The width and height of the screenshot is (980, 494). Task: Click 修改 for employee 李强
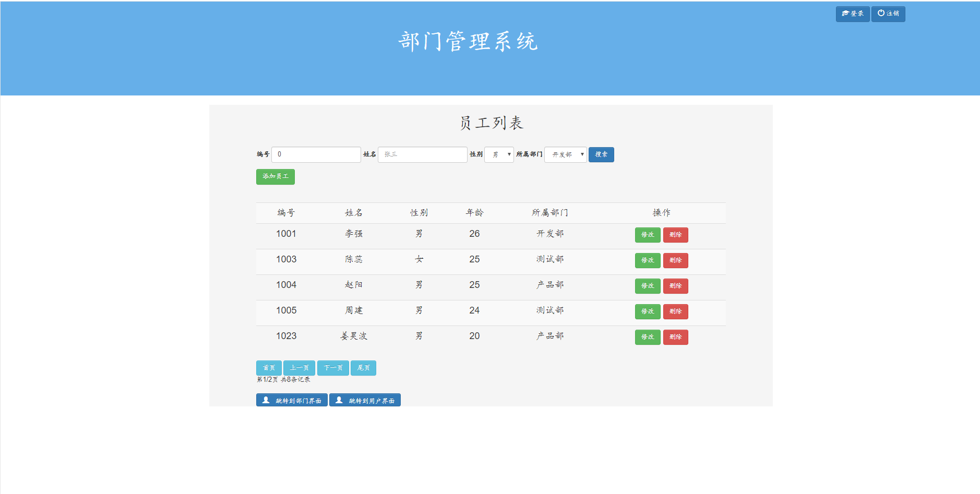coord(647,235)
